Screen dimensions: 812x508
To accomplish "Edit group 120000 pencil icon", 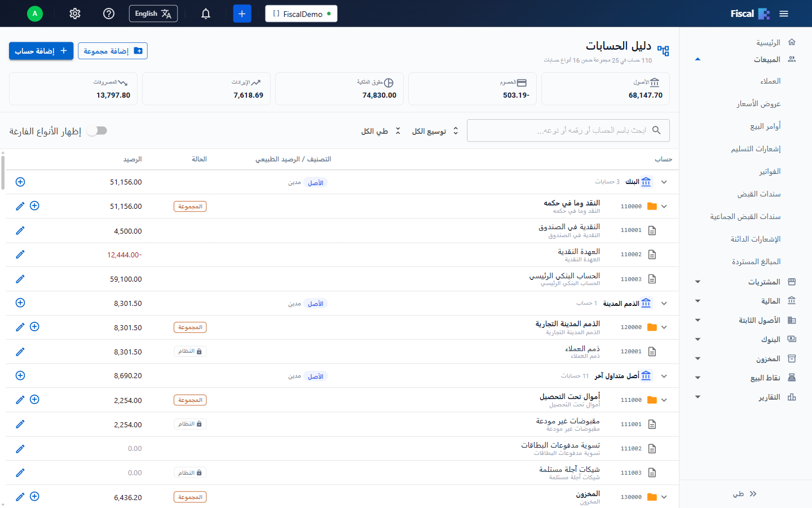I will (x=20, y=327).
